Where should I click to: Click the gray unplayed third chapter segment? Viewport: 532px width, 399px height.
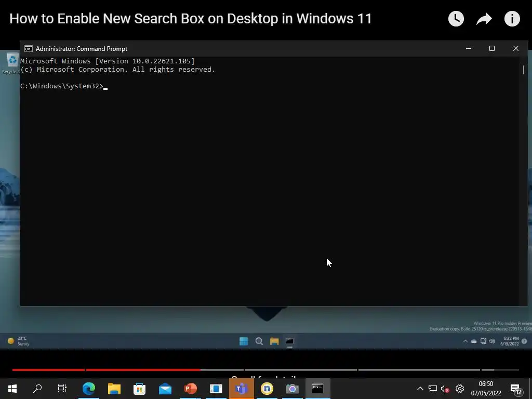[301, 370]
